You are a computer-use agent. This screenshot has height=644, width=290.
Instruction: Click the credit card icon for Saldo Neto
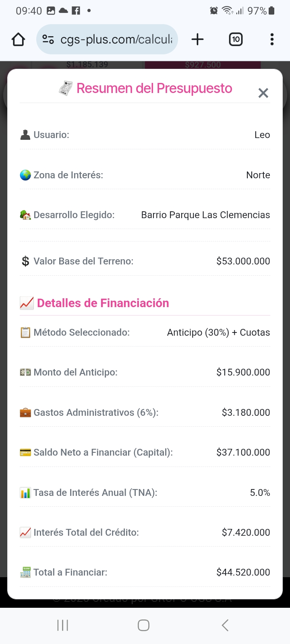point(25,452)
